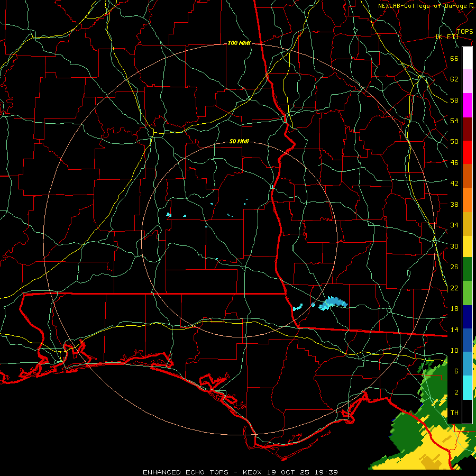Image resolution: width=476 pixels, height=476 pixels.
Task: Click the 'TOPS' legend title
Action: [x=465, y=32]
